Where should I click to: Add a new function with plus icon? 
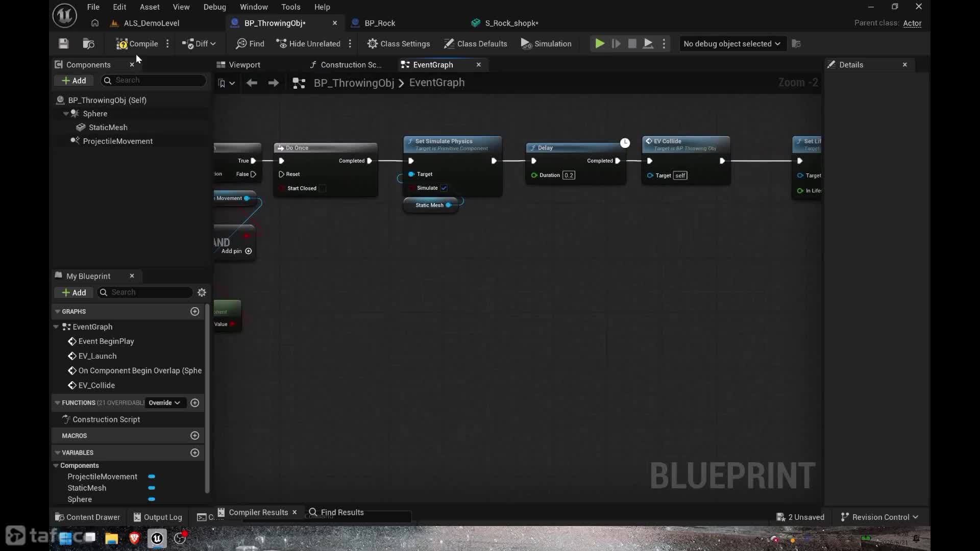pos(194,403)
